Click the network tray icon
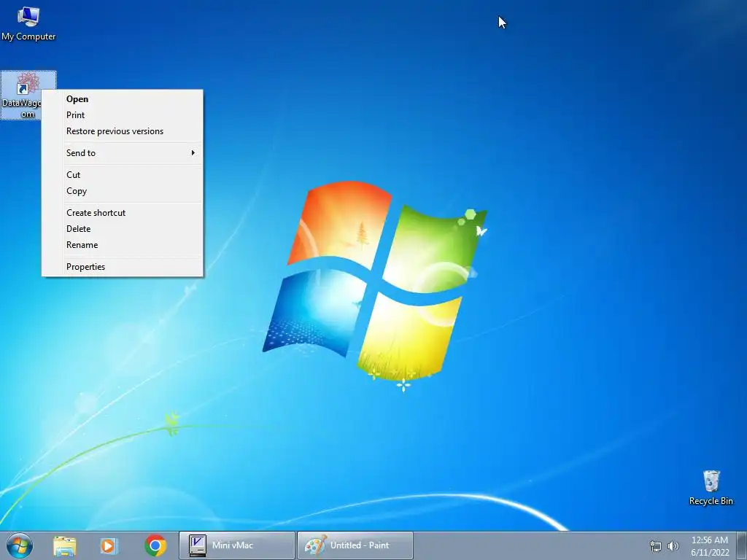This screenshot has height=560, width=747. pos(656,546)
